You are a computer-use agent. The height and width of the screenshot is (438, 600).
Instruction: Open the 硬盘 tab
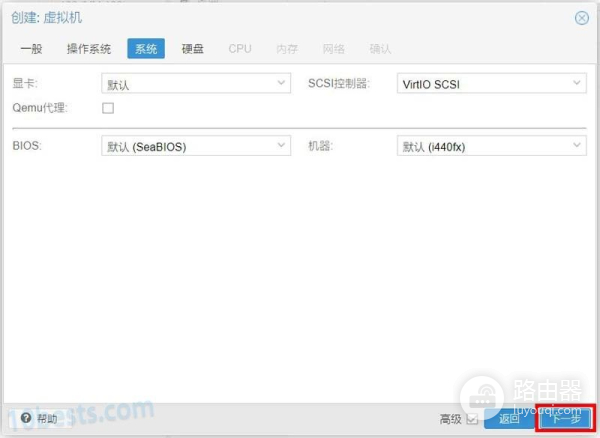(192, 49)
